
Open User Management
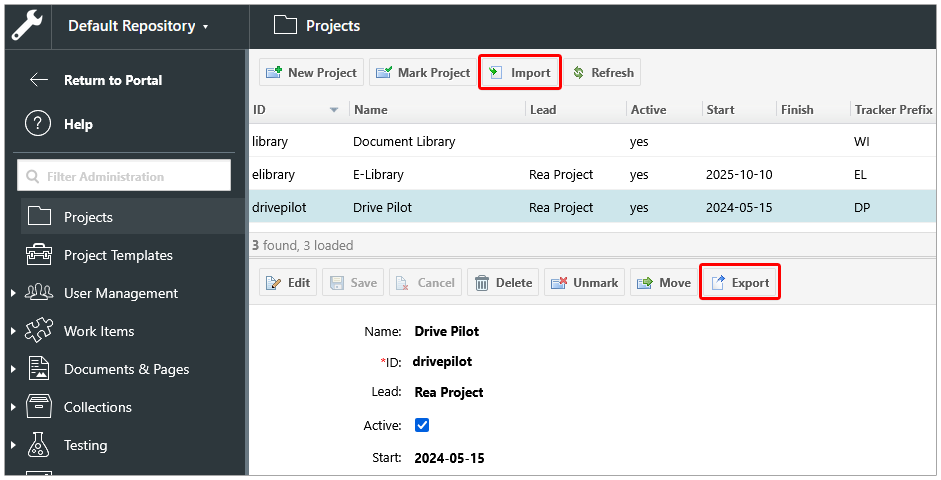pyautogui.click(x=121, y=293)
